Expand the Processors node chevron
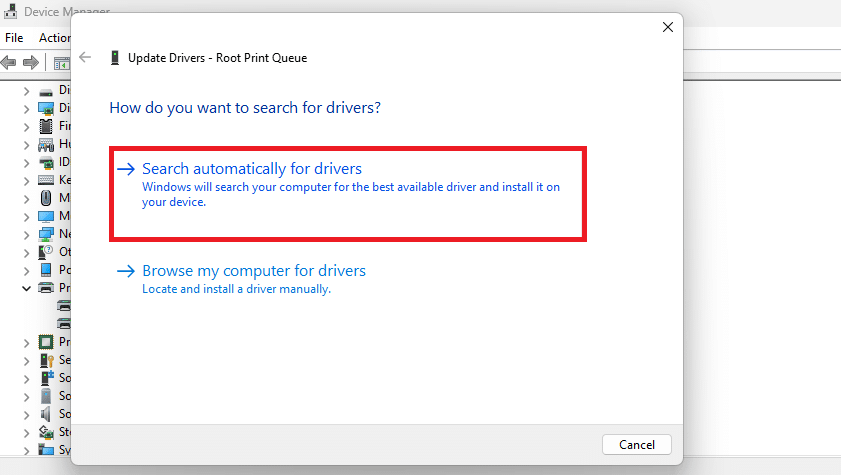841x475 pixels. pyautogui.click(x=26, y=343)
